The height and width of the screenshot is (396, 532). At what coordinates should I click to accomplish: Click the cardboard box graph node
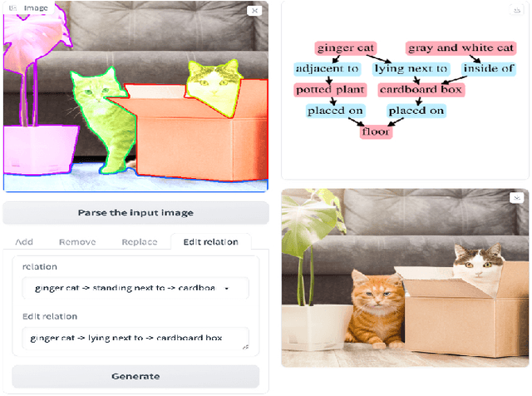point(421,90)
